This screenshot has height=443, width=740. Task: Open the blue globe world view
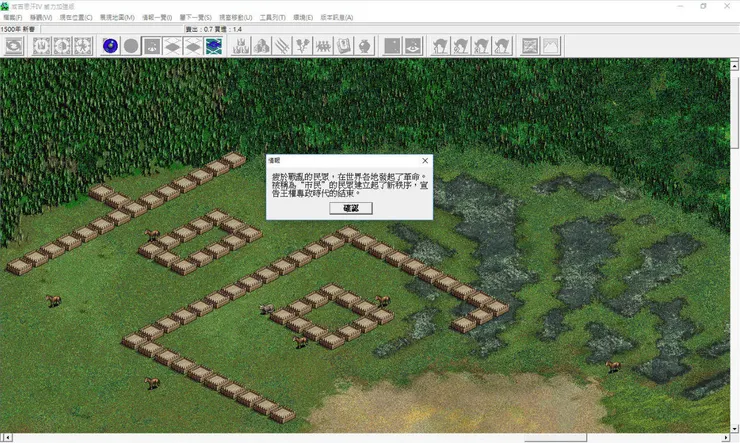pyautogui.click(x=110, y=46)
